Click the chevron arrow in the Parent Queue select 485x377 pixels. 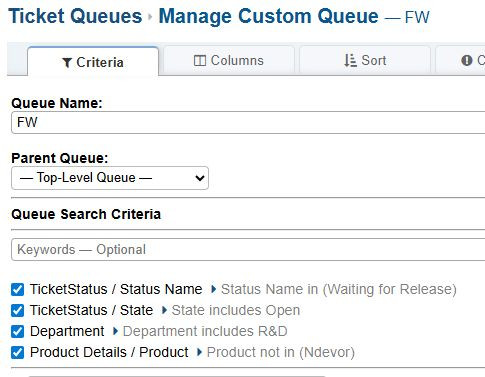point(200,178)
